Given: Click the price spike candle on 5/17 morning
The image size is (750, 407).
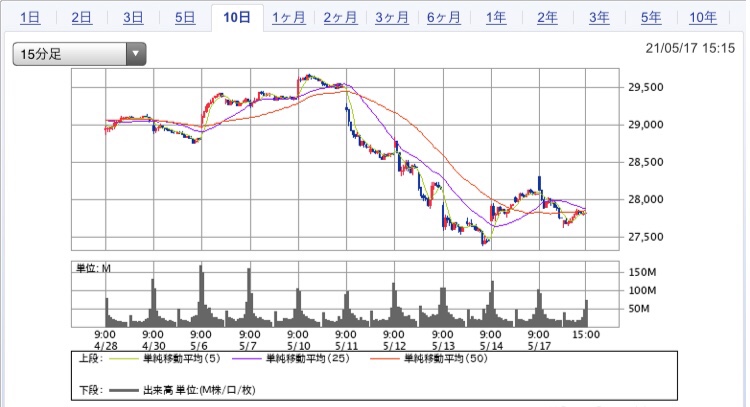Looking at the screenshot, I should 540,184.
